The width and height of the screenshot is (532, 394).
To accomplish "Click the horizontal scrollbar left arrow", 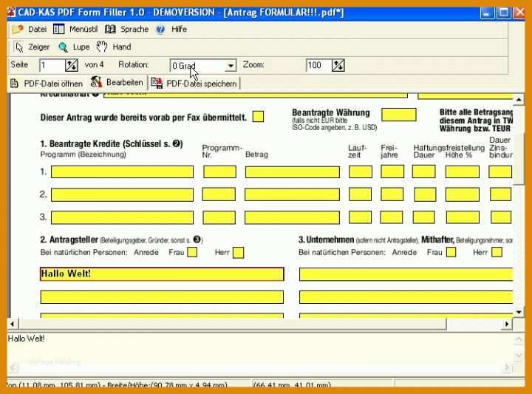I will pyautogui.click(x=13, y=324).
